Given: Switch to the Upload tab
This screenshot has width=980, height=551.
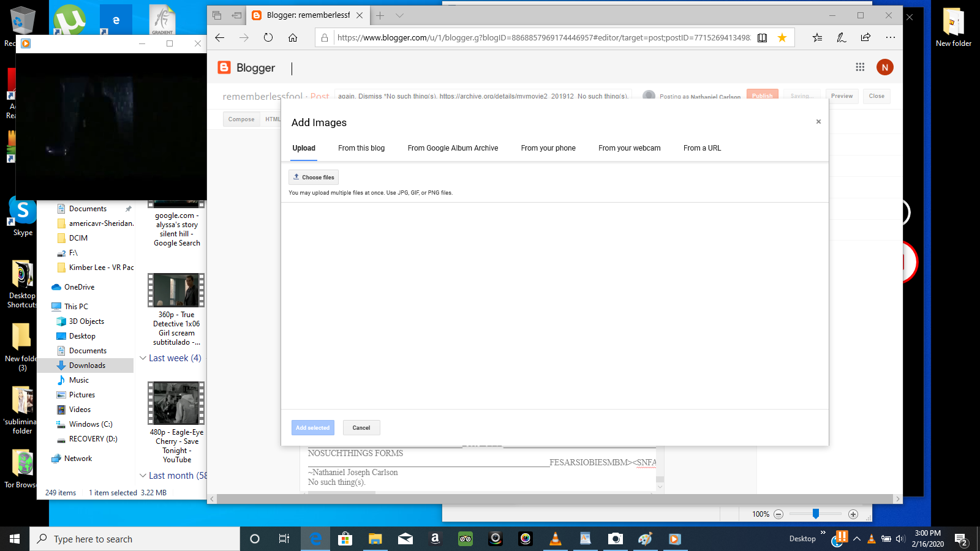Looking at the screenshot, I should [x=304, y=148].
